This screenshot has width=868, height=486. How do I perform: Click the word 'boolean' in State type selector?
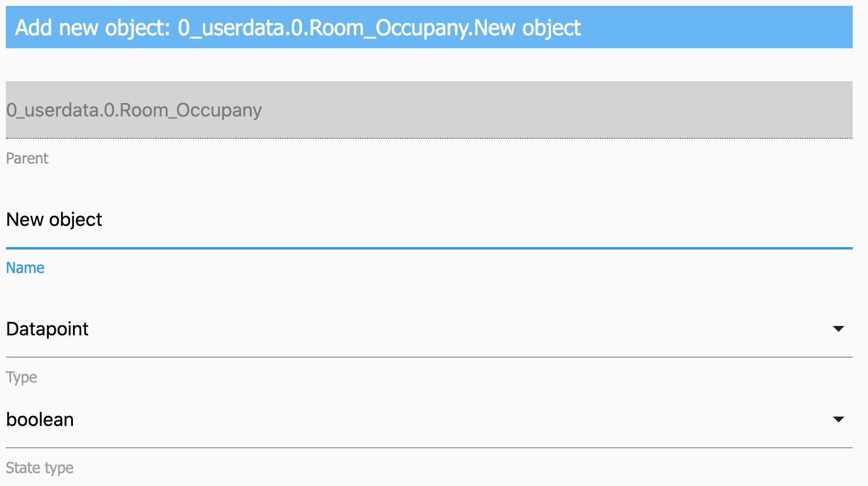coord(40,420)
